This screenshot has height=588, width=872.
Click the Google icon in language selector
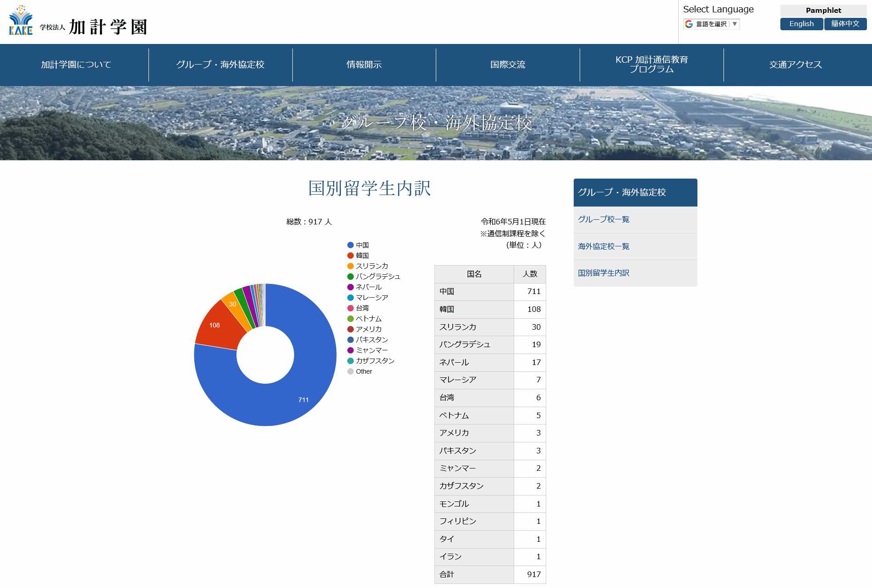coord(689,24)
